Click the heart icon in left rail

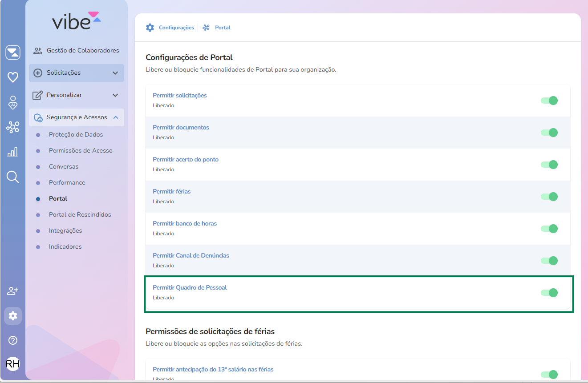coord(13,77)
